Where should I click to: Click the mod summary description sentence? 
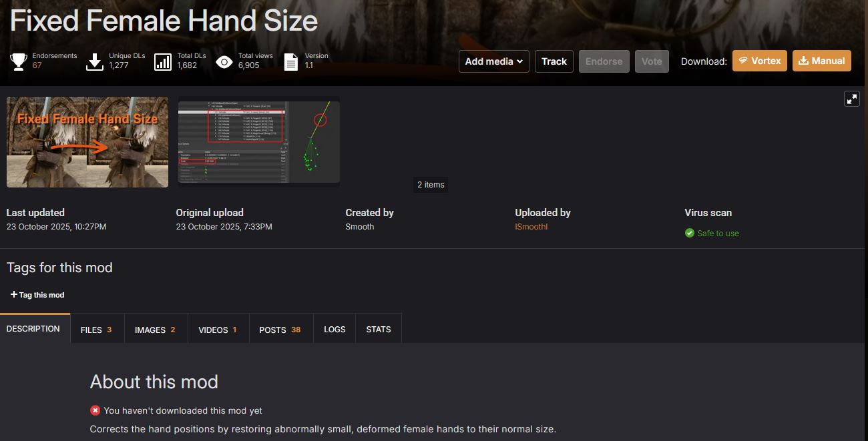coord(323,429)
